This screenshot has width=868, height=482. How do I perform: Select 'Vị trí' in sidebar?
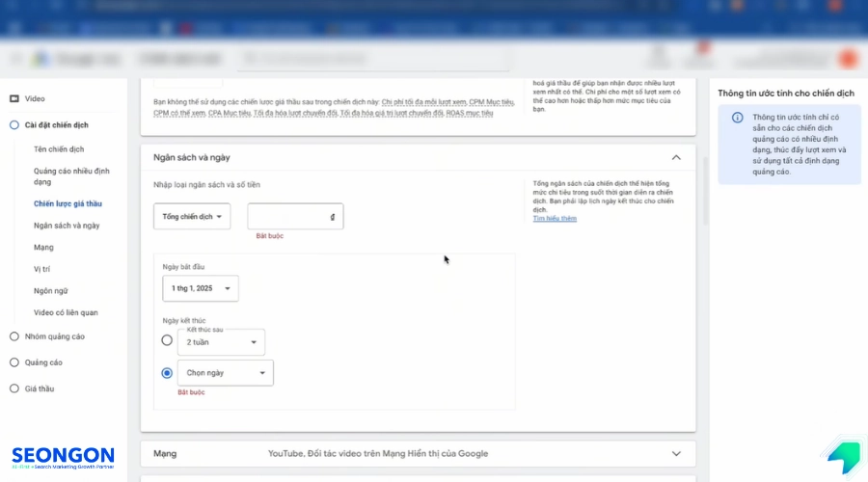pos(41,269)
